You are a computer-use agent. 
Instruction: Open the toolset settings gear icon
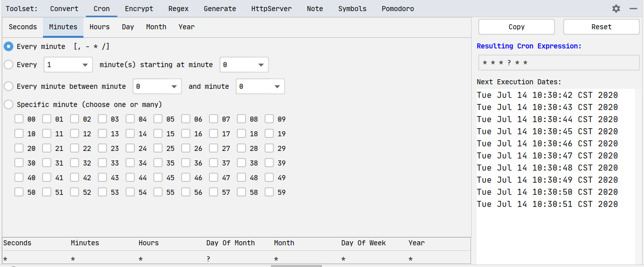(616, 9)
